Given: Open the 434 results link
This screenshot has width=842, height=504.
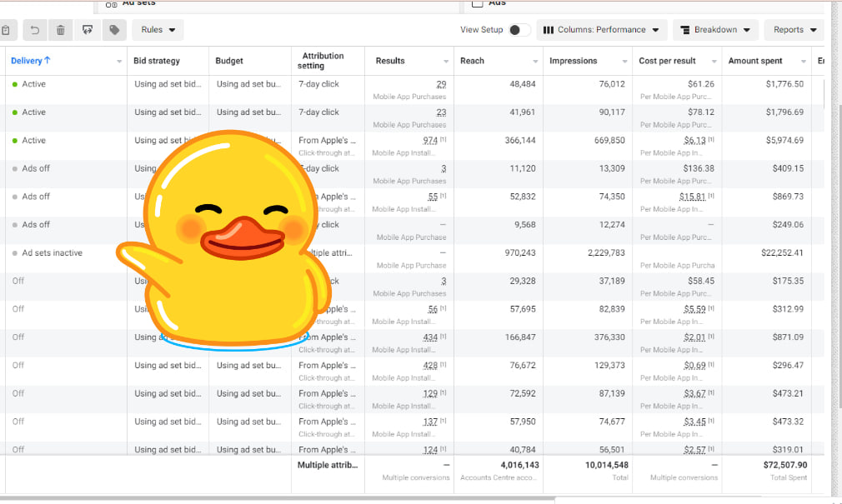Looking at the screenshot, I should point(430,337).
